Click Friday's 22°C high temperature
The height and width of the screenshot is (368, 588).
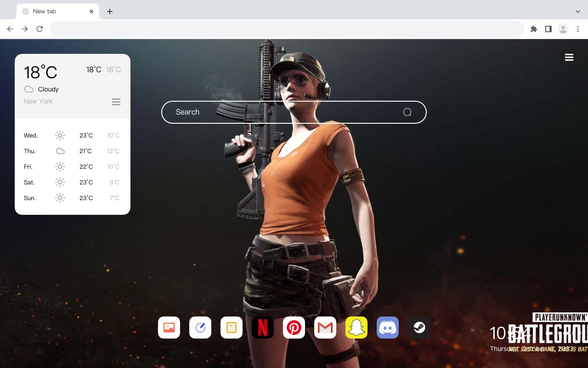[86, 167]
